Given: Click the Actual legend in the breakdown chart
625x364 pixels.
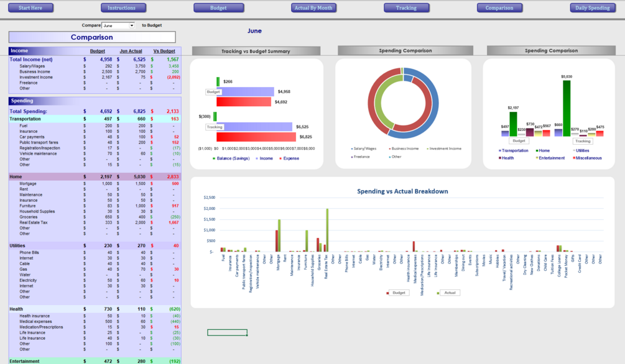Looking at the screenshot, I should [448, 293].
